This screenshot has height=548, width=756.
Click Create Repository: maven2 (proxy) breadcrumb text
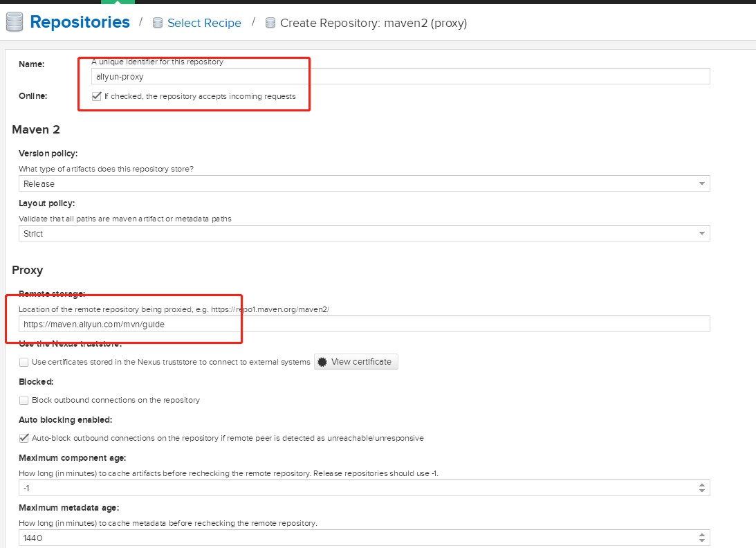(x=374, y=24)
